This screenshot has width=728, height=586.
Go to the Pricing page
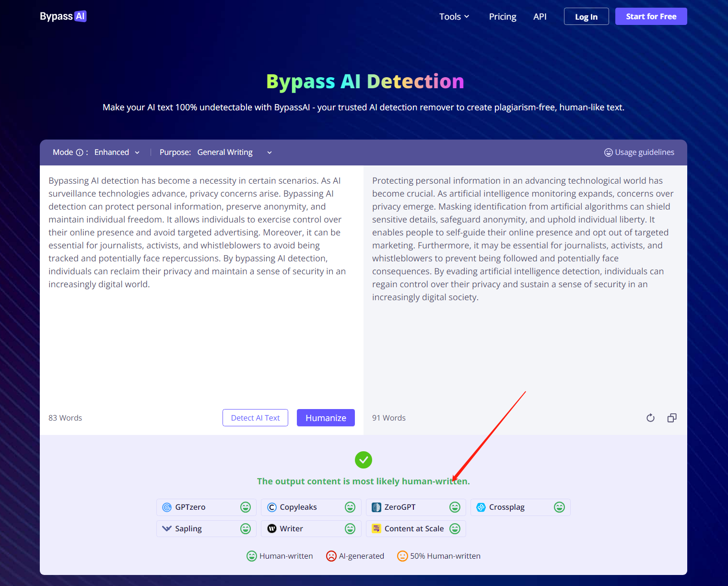[x=503, y=16]
